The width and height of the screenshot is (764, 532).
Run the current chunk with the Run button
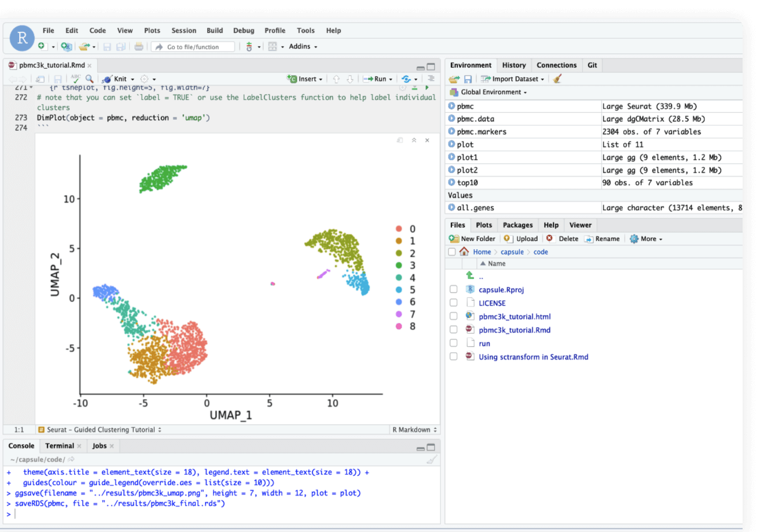[x=377, y=79]
